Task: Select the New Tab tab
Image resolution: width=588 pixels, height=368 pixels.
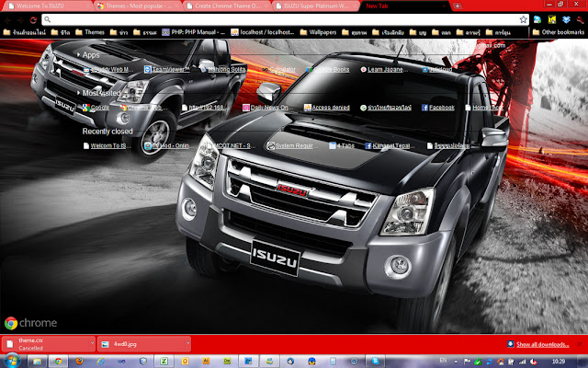Action: (x=405, y=6)
